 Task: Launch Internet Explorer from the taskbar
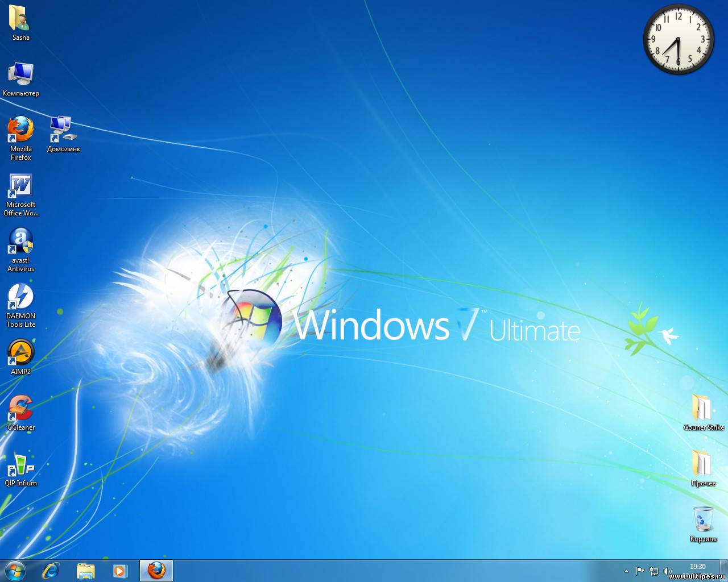51,571
